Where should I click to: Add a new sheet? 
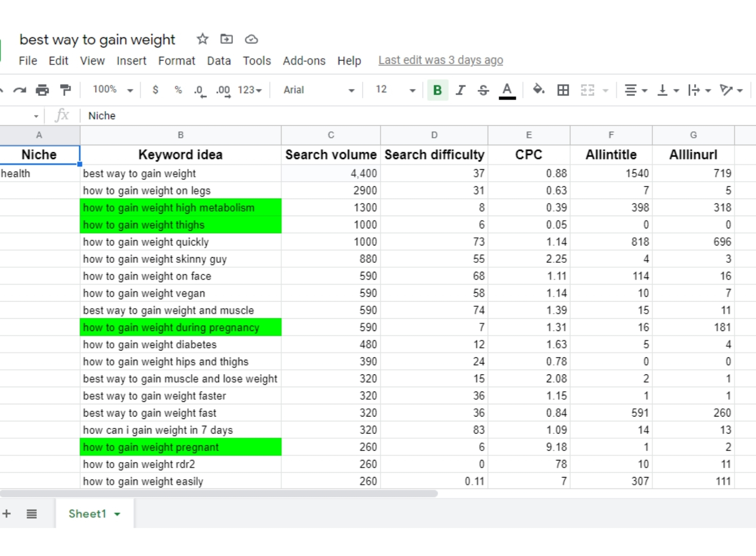tap(7, 514)
